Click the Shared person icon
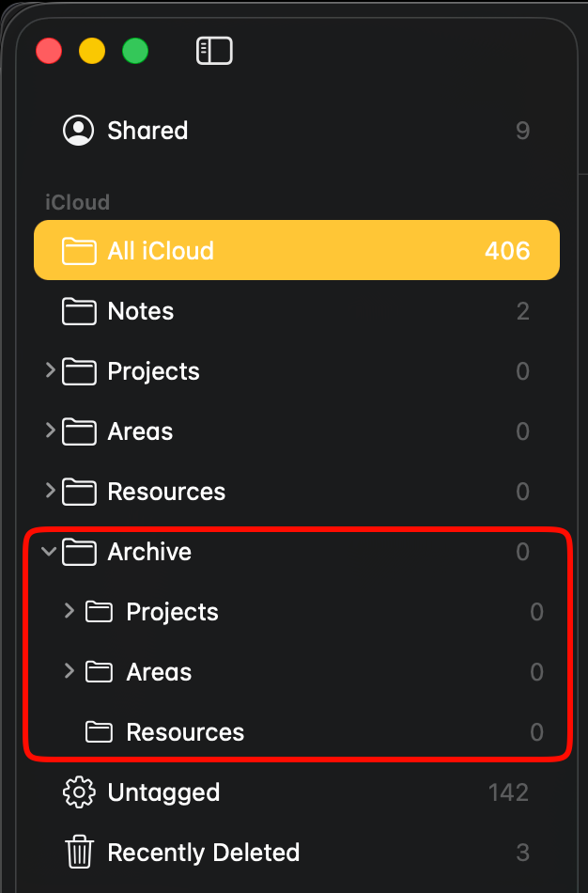Viewport: 588px width, 893px height. pyautogui.click(x=79, y=131)
